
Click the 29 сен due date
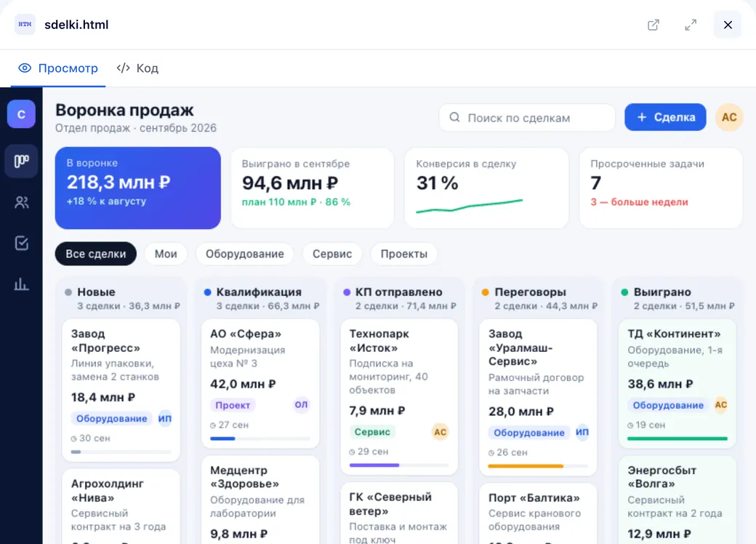point(369,452)
